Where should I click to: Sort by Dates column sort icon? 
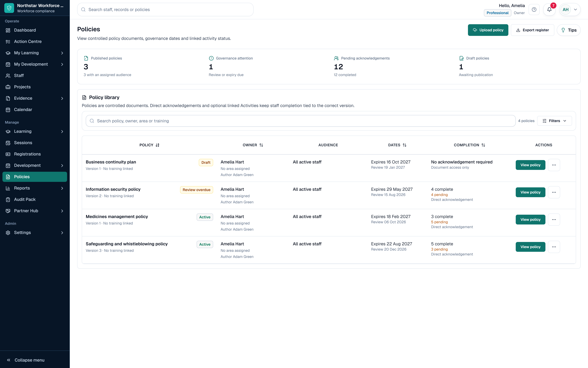pyautogui.click(x=405, y=145)
